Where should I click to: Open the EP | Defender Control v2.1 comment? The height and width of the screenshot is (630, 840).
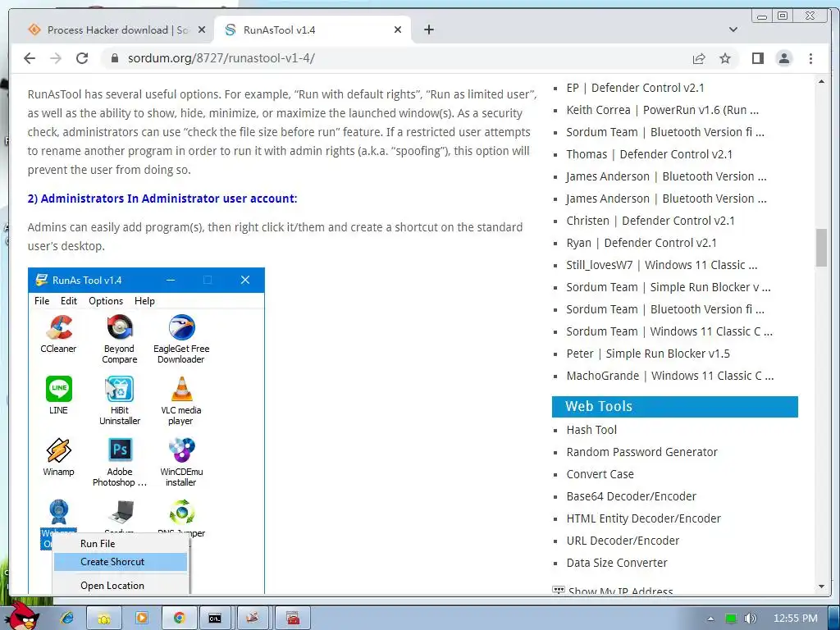click(636, 88)
